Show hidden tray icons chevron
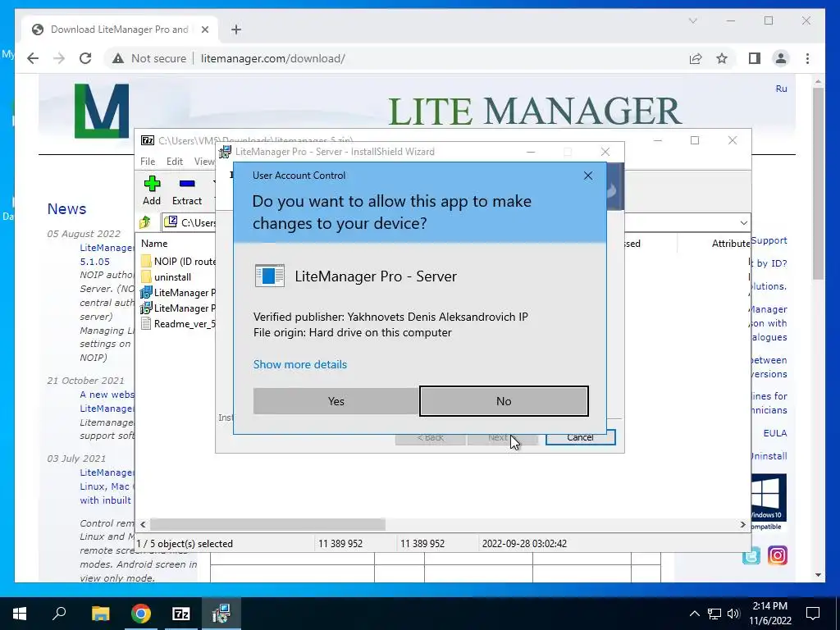This screenshot has height=630, width=840. (x=694, y=614)
